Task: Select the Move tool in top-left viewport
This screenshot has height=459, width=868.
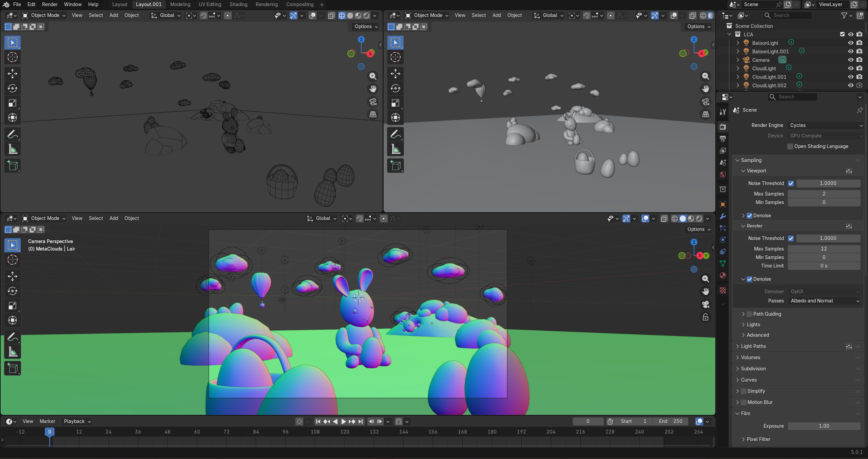Action: click(x=13, y=73)
